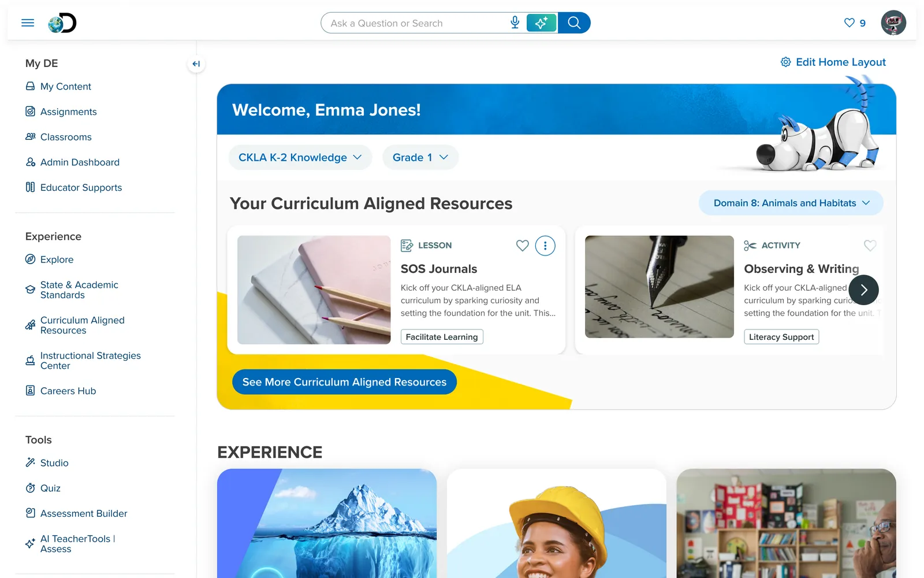Click the Admin Dashboard icon

pyautogui.click(x=30, y=162)
